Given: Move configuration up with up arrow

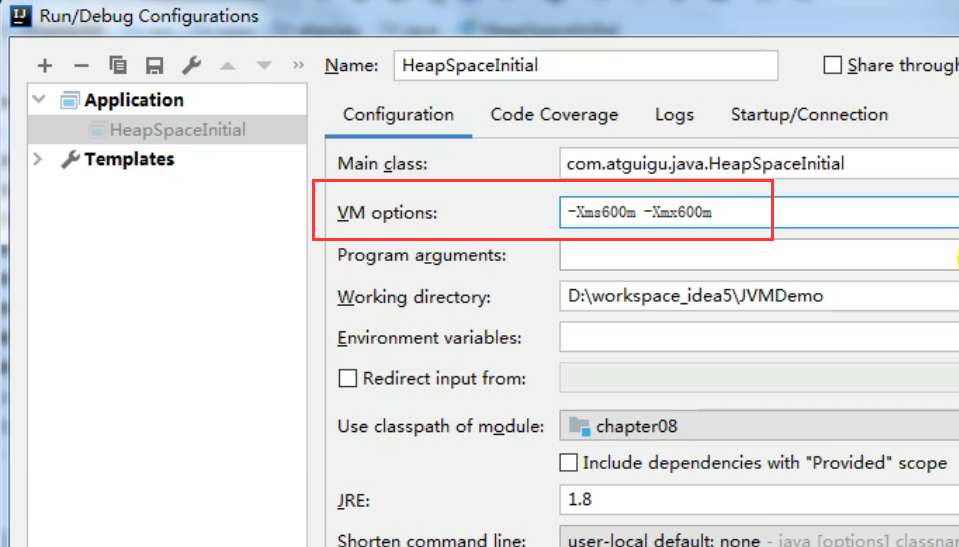Looking at the screenshot, I should coord(228,65).
